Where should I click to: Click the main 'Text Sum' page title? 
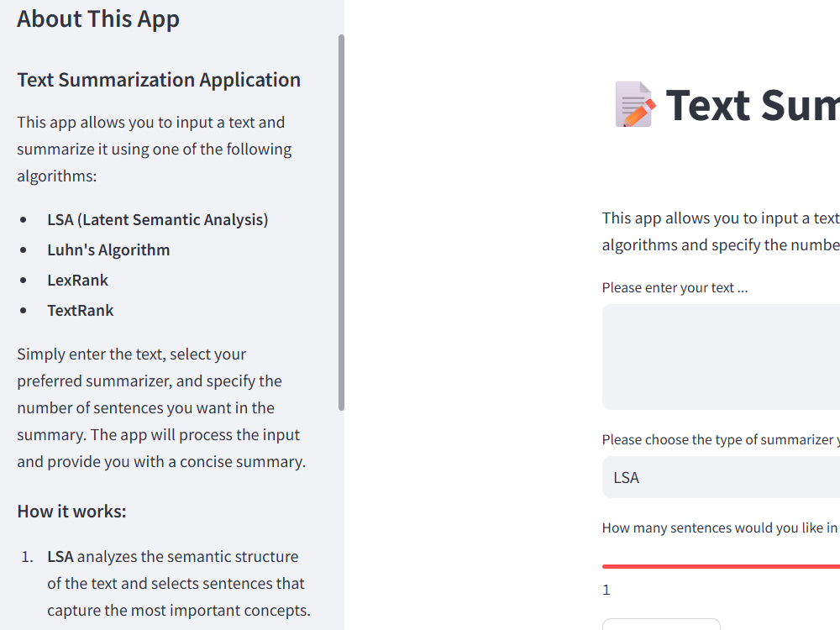pos(753,105)
